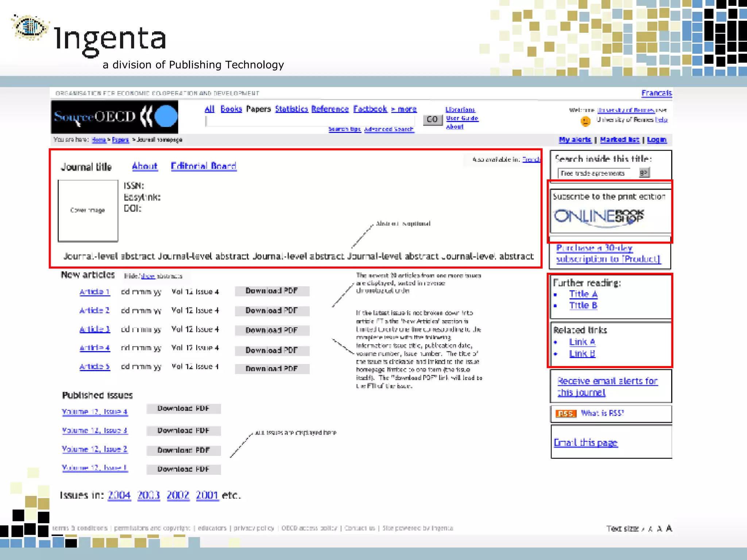Open Volume 12, Issue 3 link
This screenshot has height=560, width=747.
click(x=95, y=431)
